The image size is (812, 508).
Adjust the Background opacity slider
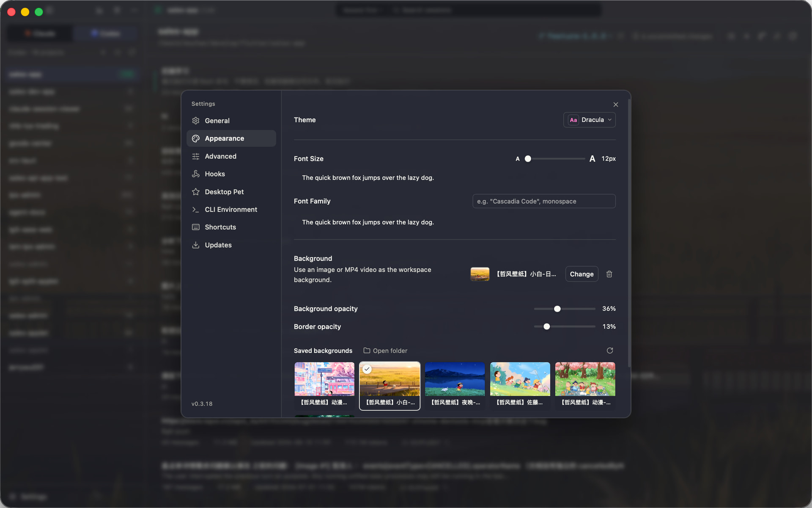[x=565, y=309]
